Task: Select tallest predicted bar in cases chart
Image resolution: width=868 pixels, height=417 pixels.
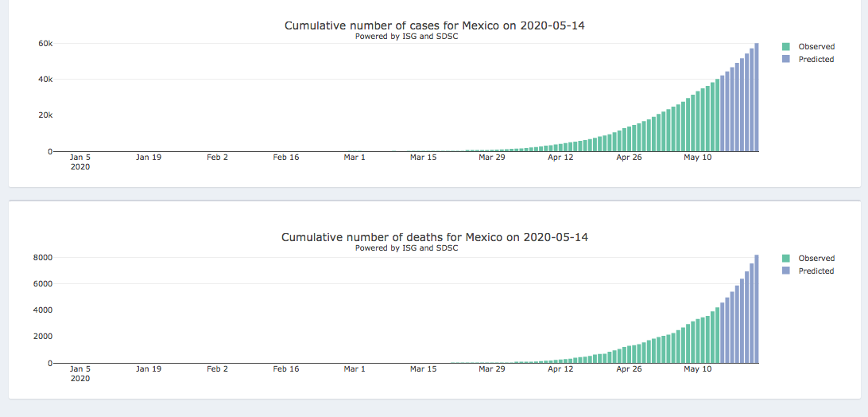Action: [x=757, y=97]
